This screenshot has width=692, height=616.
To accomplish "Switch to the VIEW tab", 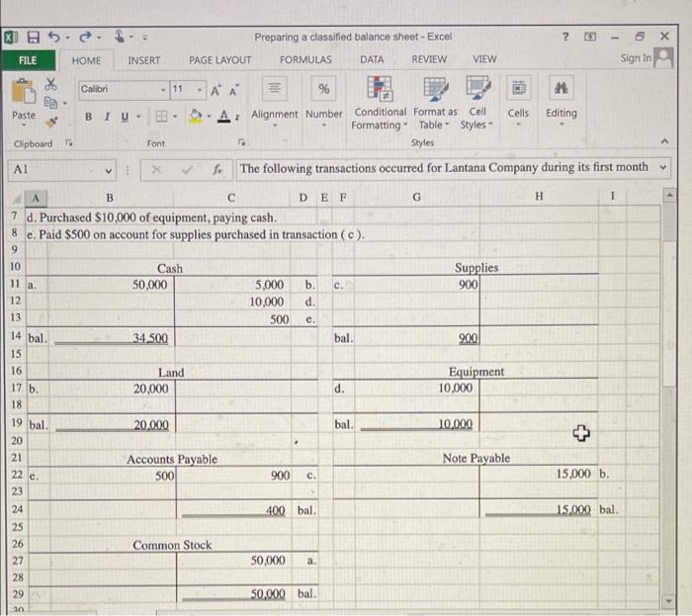I will click(484, 58).
